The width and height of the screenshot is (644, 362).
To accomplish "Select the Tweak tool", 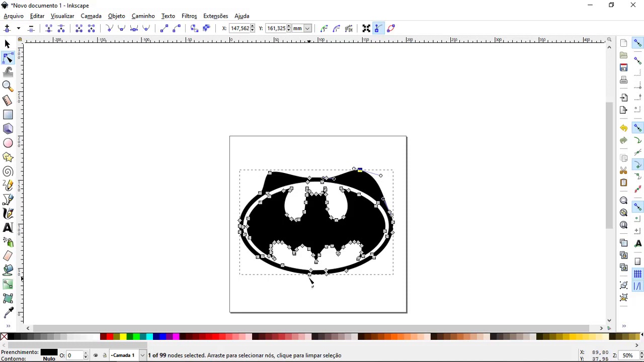I will pyautogui.click(x=8, y=72).
